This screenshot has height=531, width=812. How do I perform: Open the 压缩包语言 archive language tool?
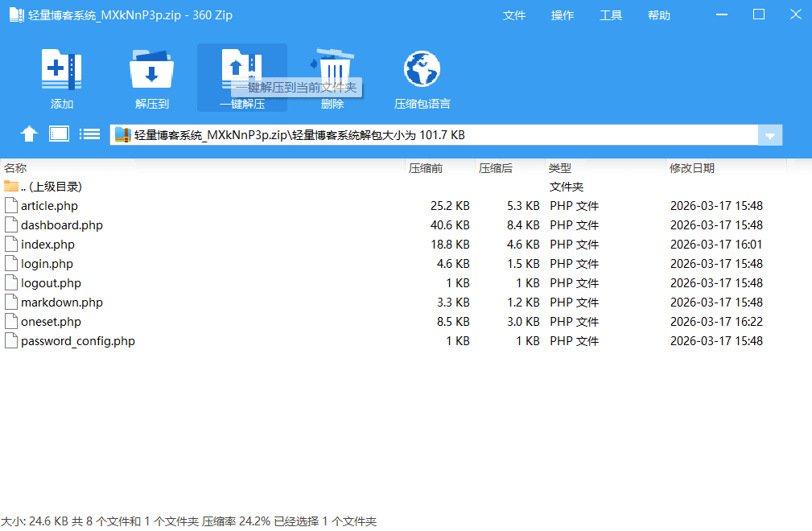(x=422, y=76)
